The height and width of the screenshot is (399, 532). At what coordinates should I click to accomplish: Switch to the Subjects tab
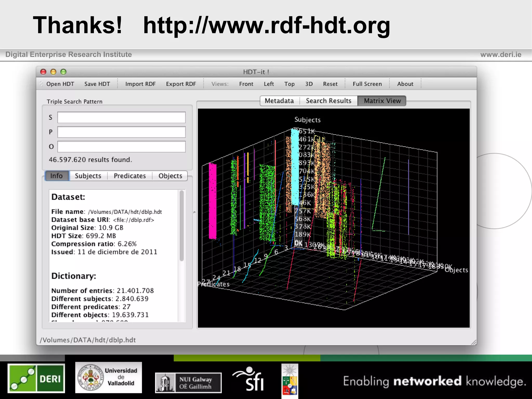[x=88, y=176]
